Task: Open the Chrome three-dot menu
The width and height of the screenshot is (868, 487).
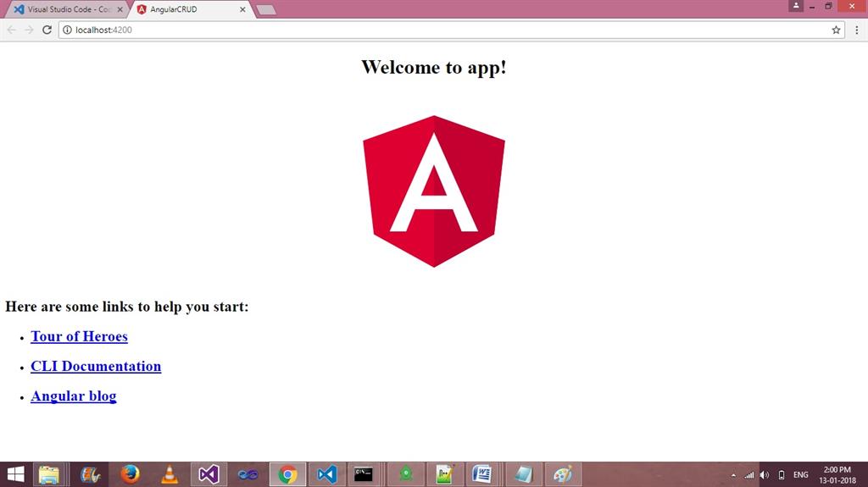Action: point(856,30)
